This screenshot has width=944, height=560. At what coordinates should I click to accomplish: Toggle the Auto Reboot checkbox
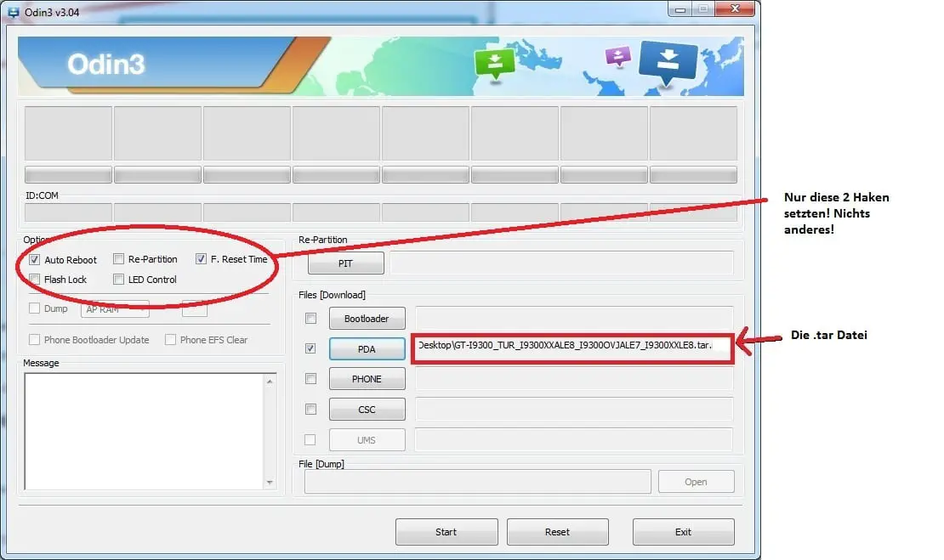pyautogui.click(x=35, y=260)
